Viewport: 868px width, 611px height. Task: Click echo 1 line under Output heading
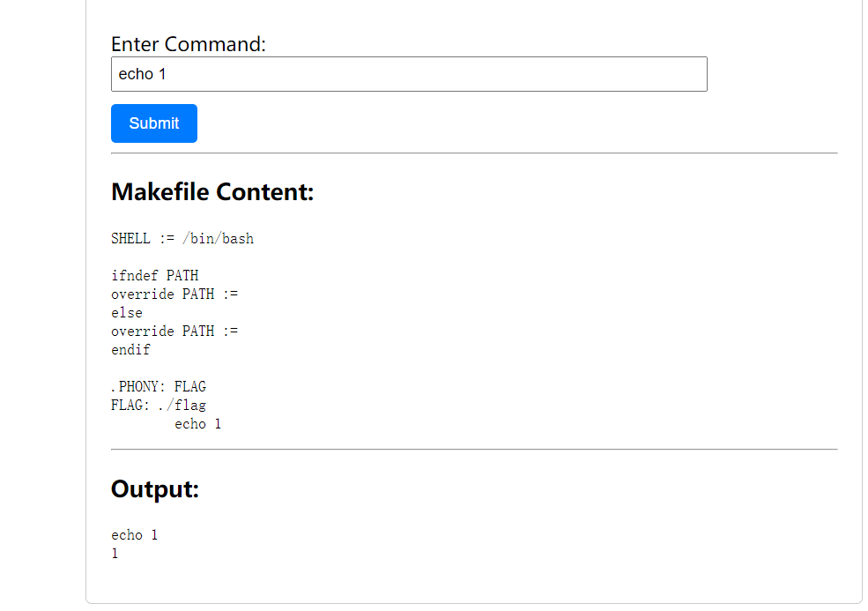[135, 535]
